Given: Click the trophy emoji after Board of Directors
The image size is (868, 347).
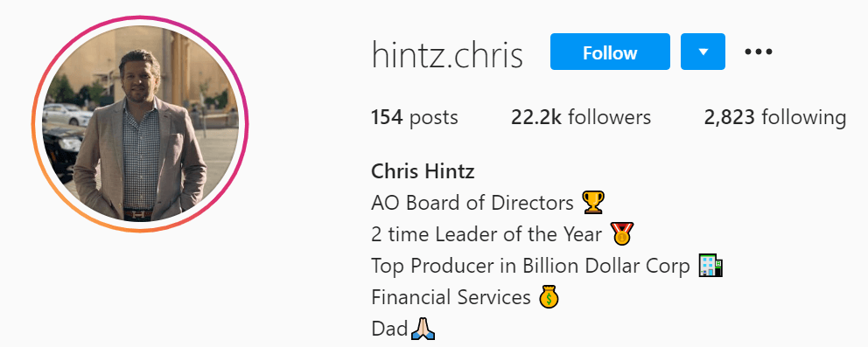Looking at the screenshot, I should (593, 203).
